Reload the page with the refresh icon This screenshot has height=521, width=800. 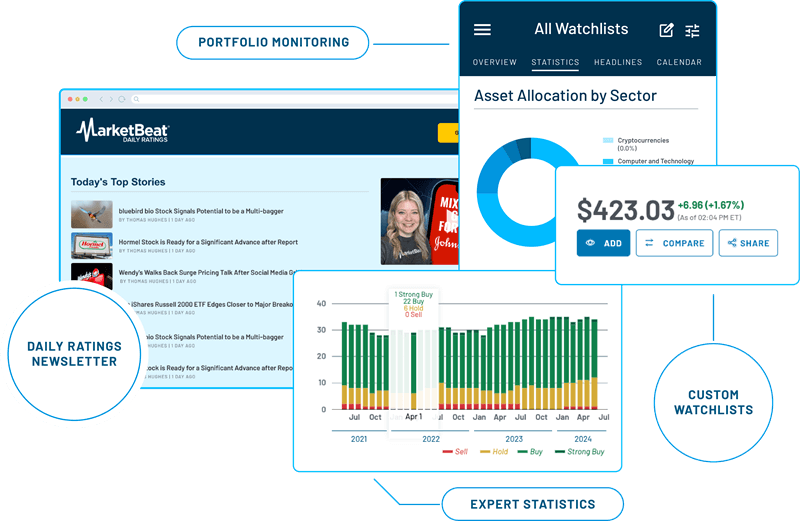(x=123, y=99)
